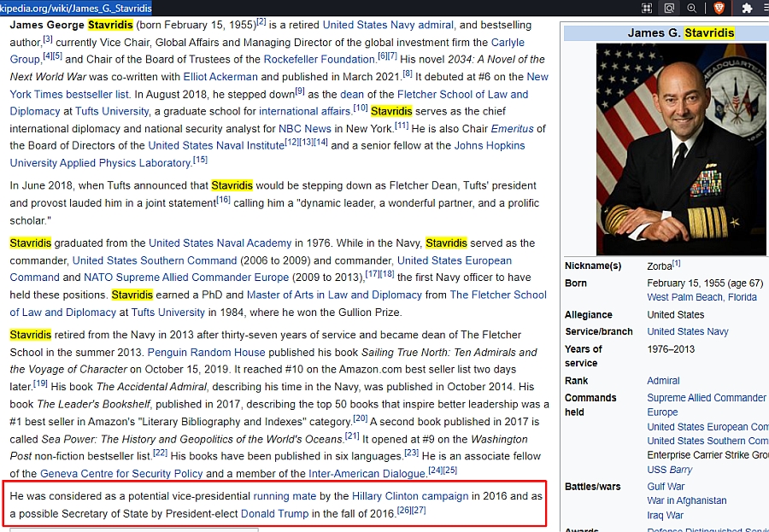Open the United States Naval Academy link
The height and width of the screenshot is (532, 769).
pos(220,243)
